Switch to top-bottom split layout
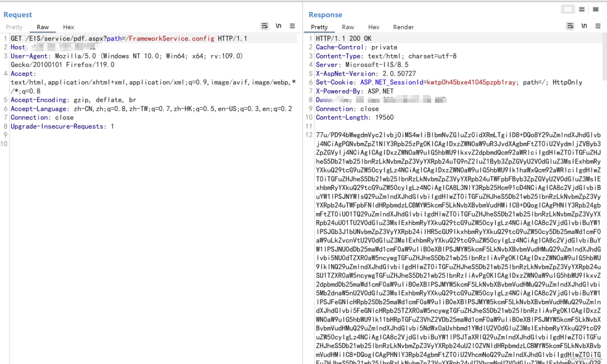Image resolution: width=607 pixels, height=364 pixels. point(582,9)
